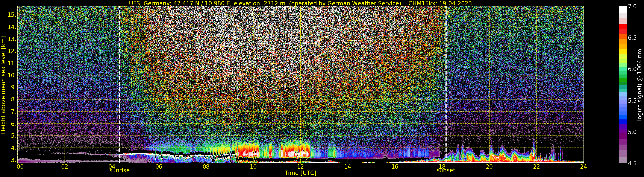Click the time axis tick "00"
Image resolution: width=644 pixels, height=177 pixels.
[20, 166]
